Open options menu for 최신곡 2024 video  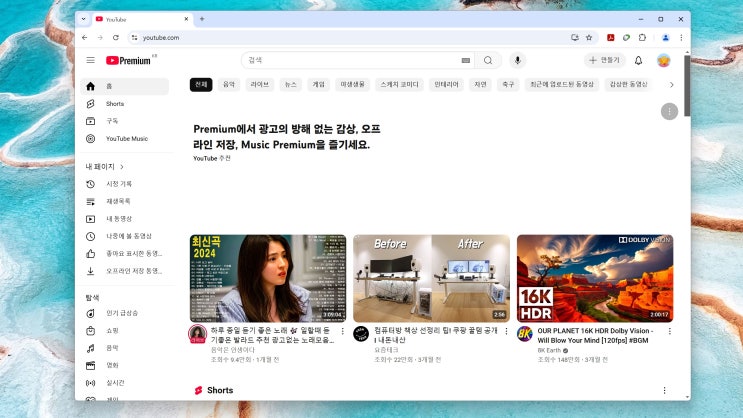(343, 331)
